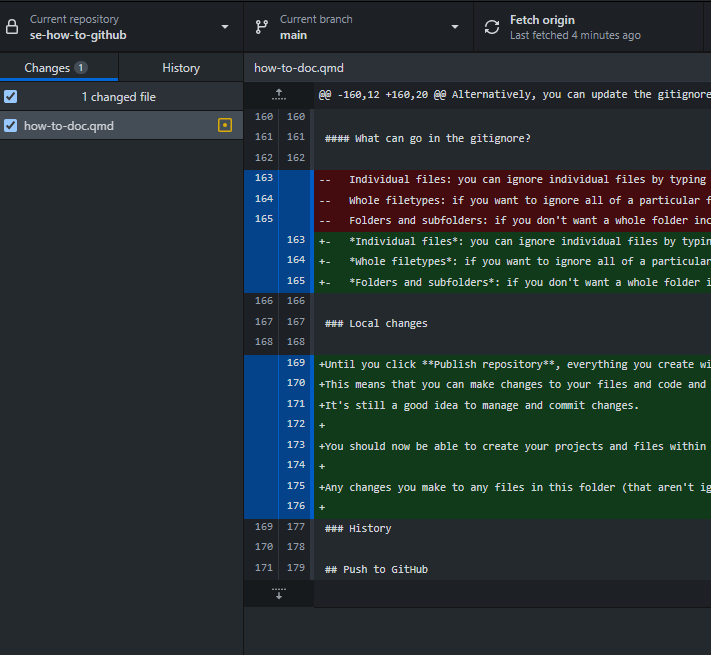Image resolution: width=711 pixels, height=655 pixels.
Task: Switch to the History tab
Action: point(181,68)
